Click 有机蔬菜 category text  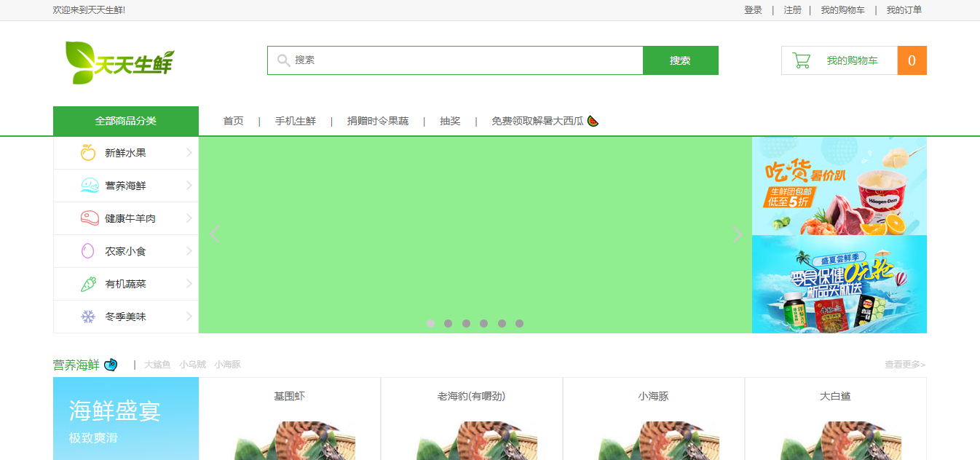[x=126, y=284]
